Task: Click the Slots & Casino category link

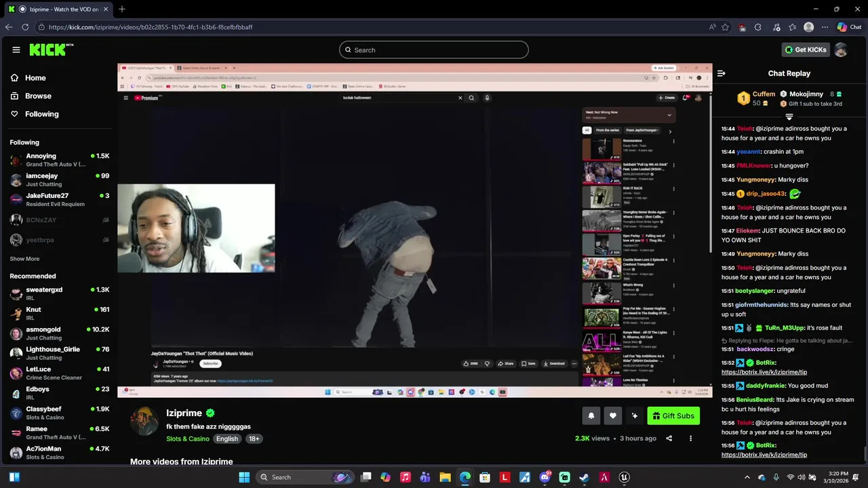Action: (x=188, y=439)
